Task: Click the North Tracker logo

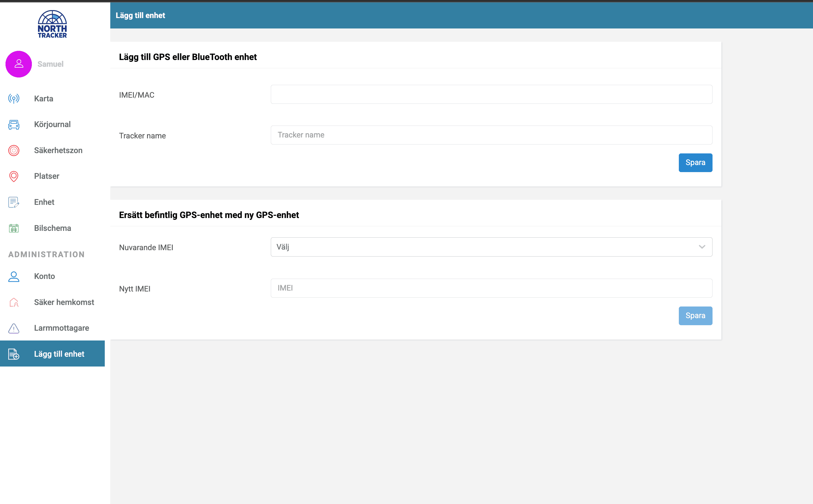Action: pos(52,24)
